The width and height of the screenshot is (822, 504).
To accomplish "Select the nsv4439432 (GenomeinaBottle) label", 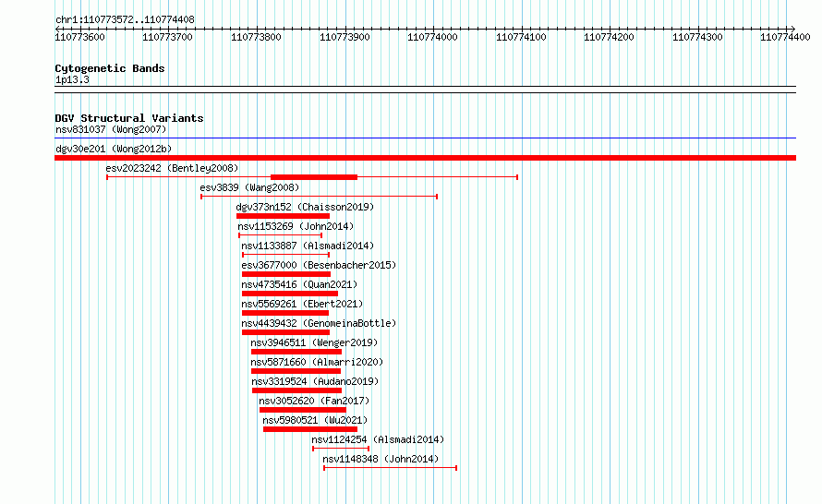I will [319, 323].
